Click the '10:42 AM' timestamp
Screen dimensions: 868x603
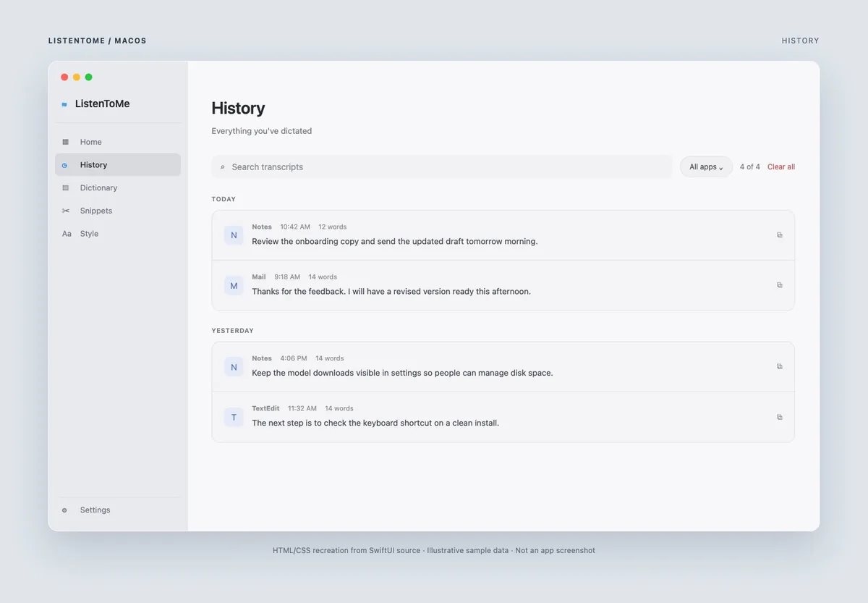[295, 227]
